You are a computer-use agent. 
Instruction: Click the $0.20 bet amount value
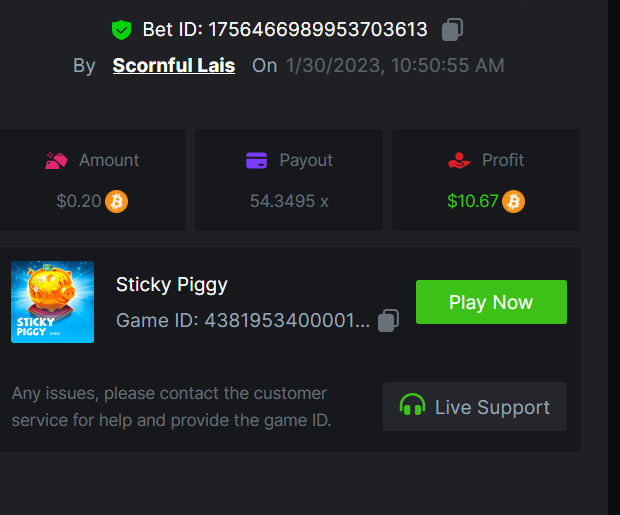point(79,202)
